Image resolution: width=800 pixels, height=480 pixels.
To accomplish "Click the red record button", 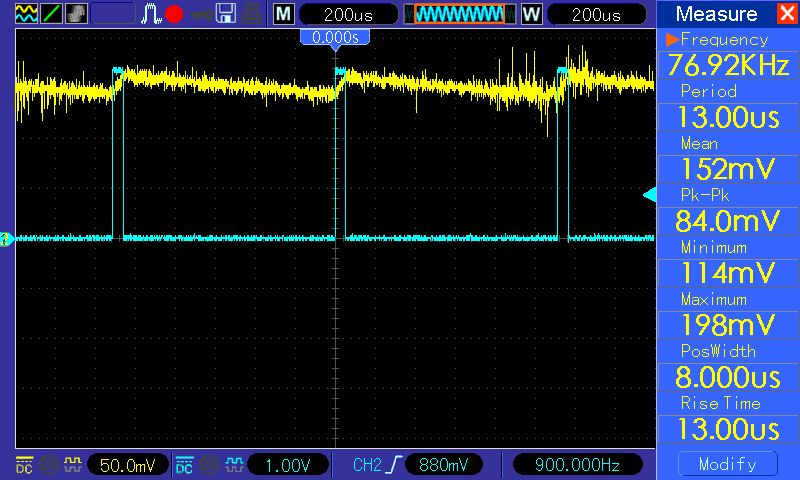I will [x=175, y=14].
